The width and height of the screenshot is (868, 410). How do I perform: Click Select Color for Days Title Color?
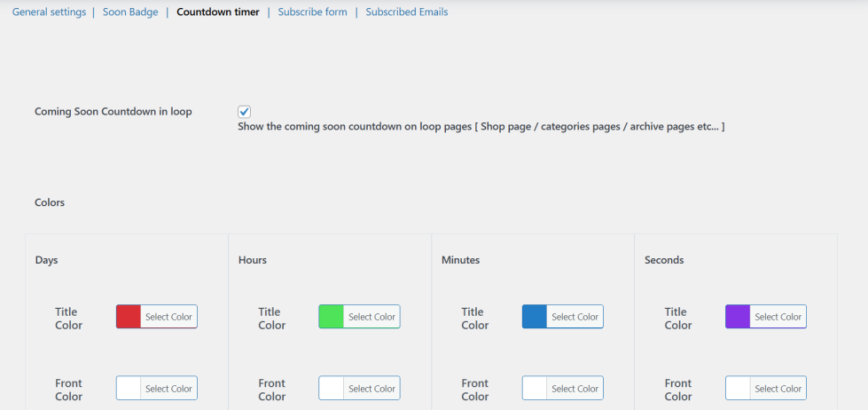168,316
